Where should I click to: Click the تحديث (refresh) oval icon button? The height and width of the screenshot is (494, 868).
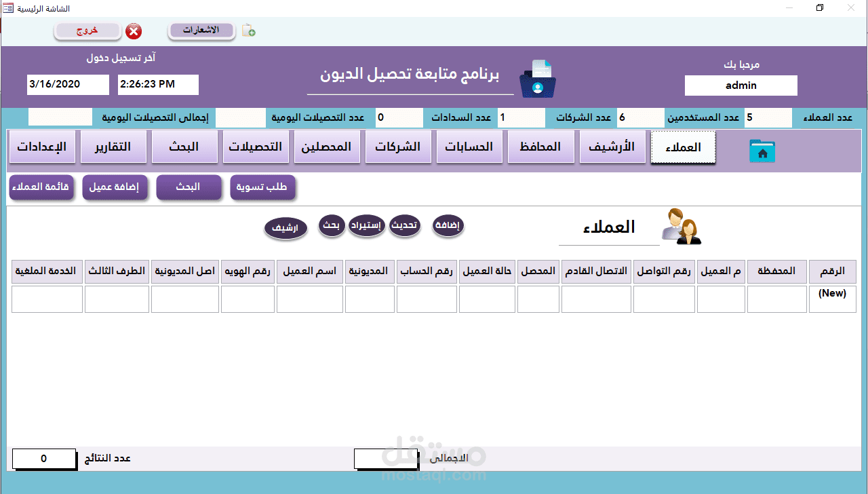(x=405, y=226)
